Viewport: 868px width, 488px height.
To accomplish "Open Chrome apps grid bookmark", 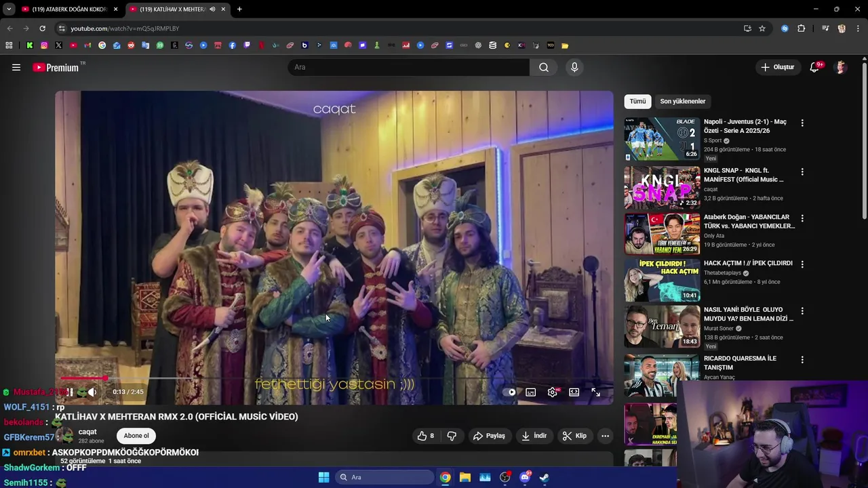I will [x=9, y=45].
